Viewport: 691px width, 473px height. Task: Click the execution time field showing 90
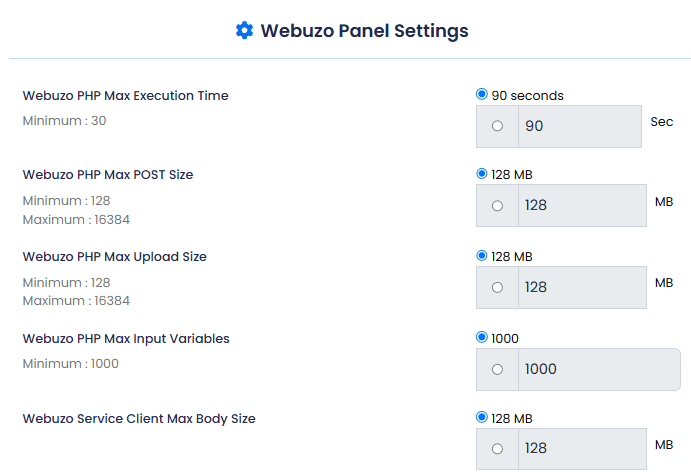point(580,126)
